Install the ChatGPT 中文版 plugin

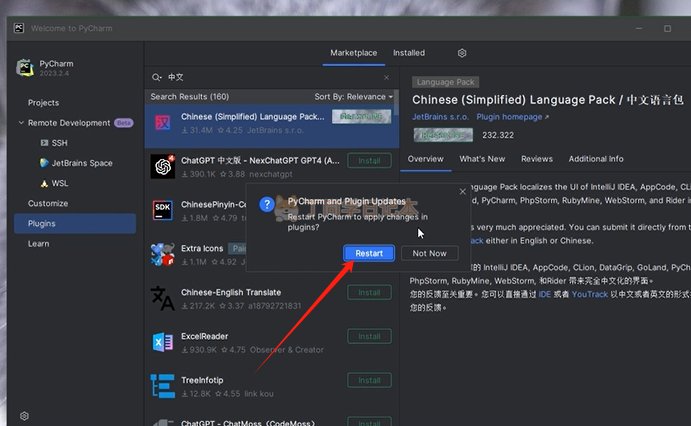pos(369,161)
